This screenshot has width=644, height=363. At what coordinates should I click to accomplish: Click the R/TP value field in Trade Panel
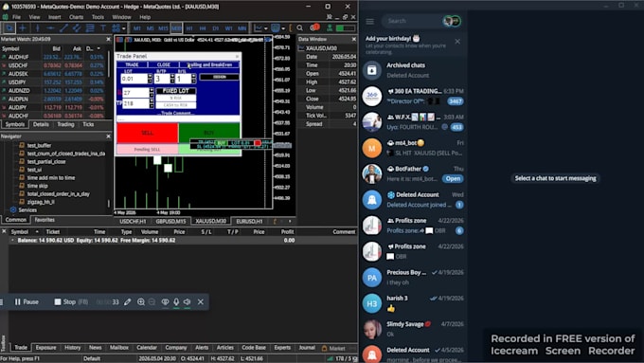point(162,79)
